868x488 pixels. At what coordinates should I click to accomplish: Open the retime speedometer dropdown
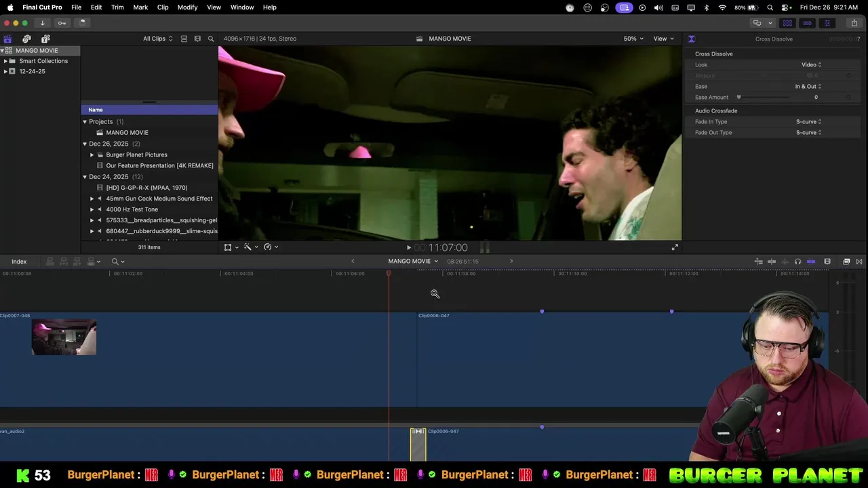271,247
